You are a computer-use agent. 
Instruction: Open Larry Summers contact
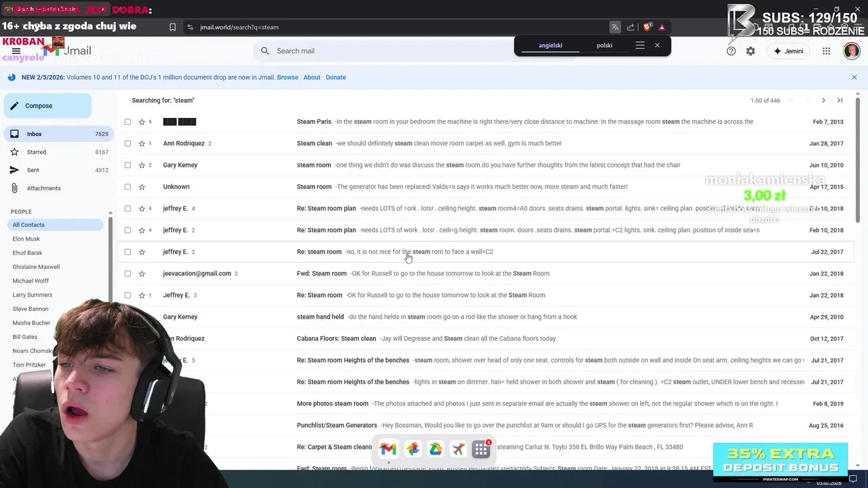click(x=32, y=295)
